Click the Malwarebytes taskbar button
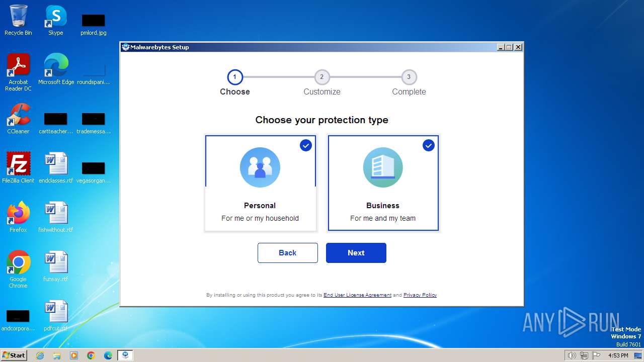This screenshot has height=362, width=644. tap(125, 355)
